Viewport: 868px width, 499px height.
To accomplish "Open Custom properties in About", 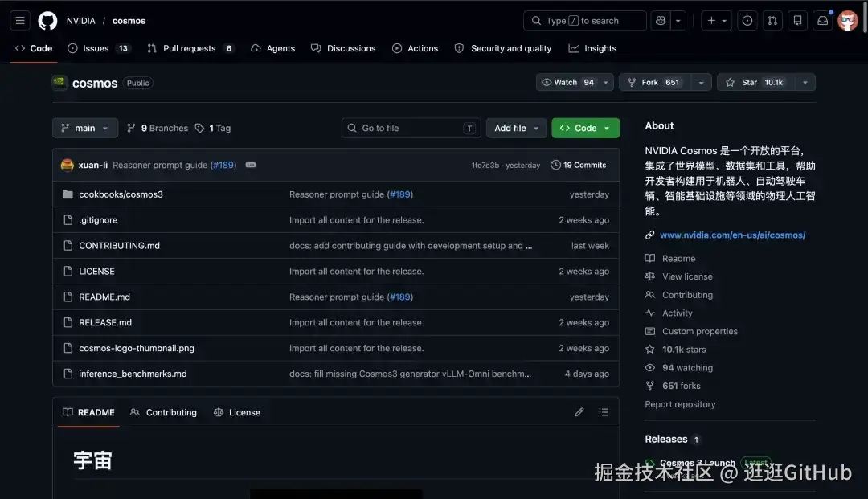I will [x=700, y=331].
